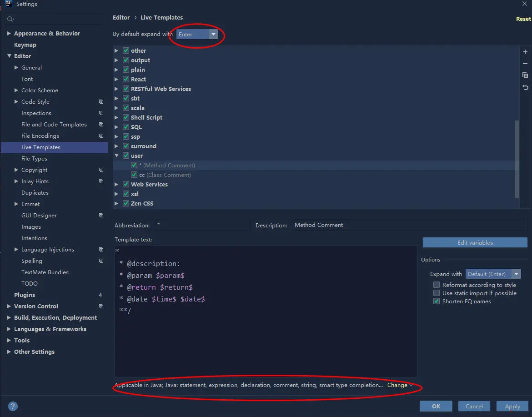
Task: Click the project-level icon beside GUI Designer
Action: (x=101, y=216)
